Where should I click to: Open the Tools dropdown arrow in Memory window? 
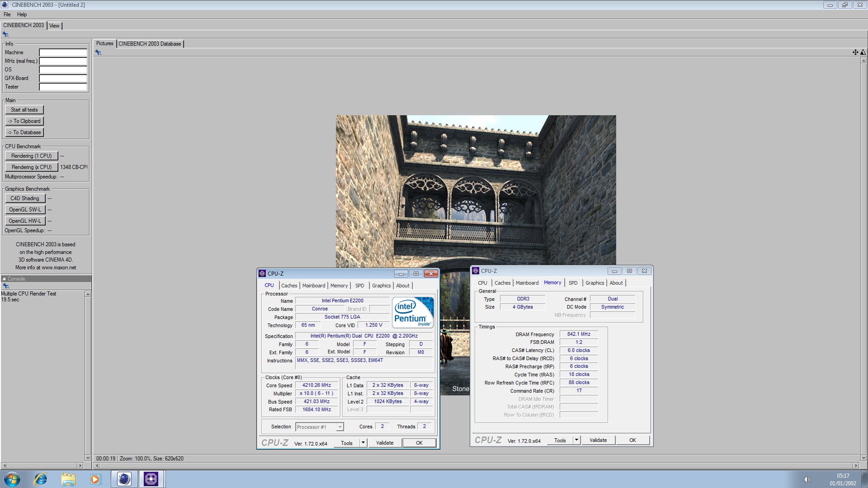tap(576, 440)
